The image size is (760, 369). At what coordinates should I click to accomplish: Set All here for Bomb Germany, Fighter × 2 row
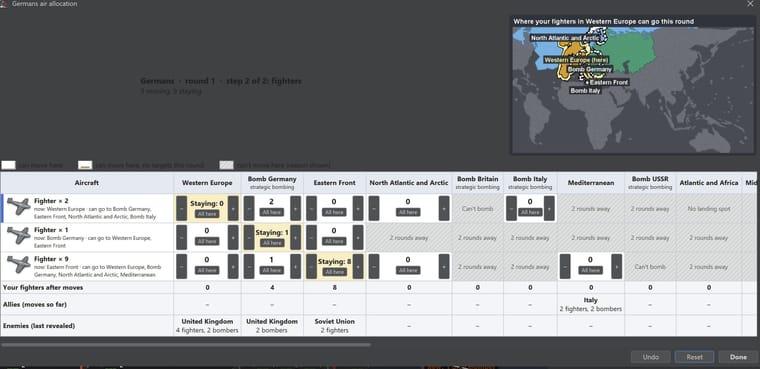[x=272, y=212]
